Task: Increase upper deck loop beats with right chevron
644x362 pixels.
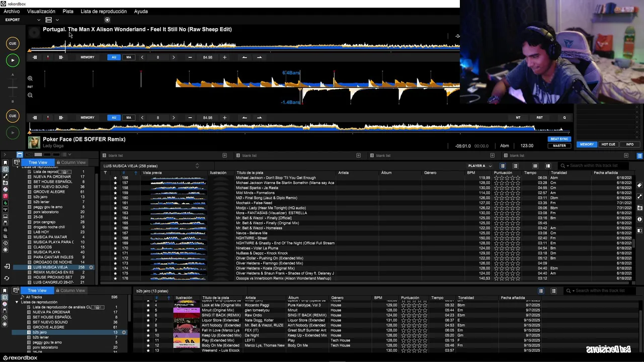Action: [x=174, y=57]
